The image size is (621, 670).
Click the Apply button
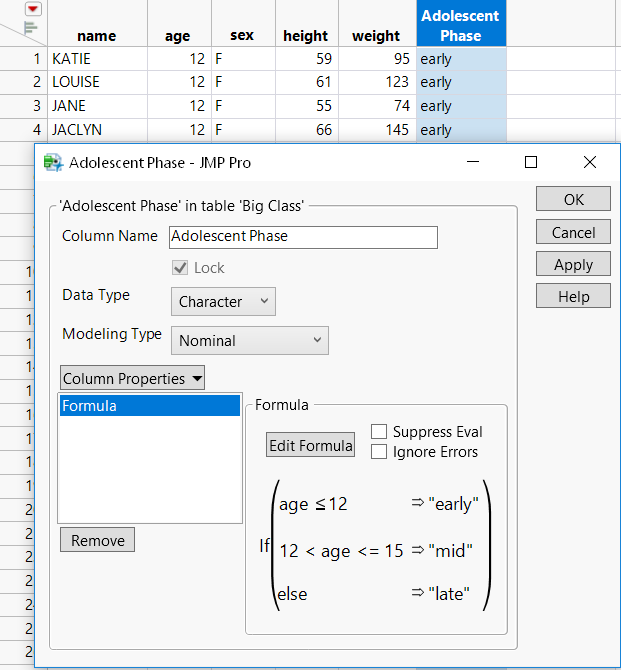573,265
